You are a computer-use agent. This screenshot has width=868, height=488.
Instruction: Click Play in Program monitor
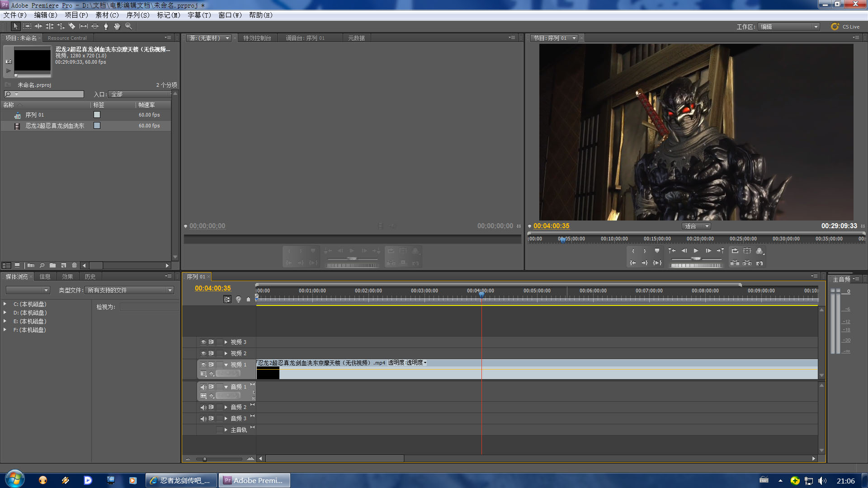696,251
